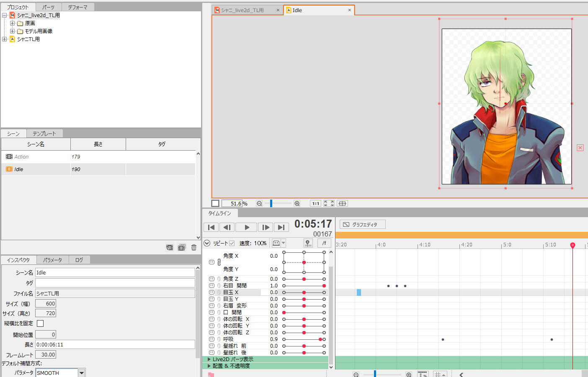The width and height of the screenshot is (588, 377).
Task: Toggle the keyframe icon for 髪揺れ 前
Action: (x=211, y=346)
